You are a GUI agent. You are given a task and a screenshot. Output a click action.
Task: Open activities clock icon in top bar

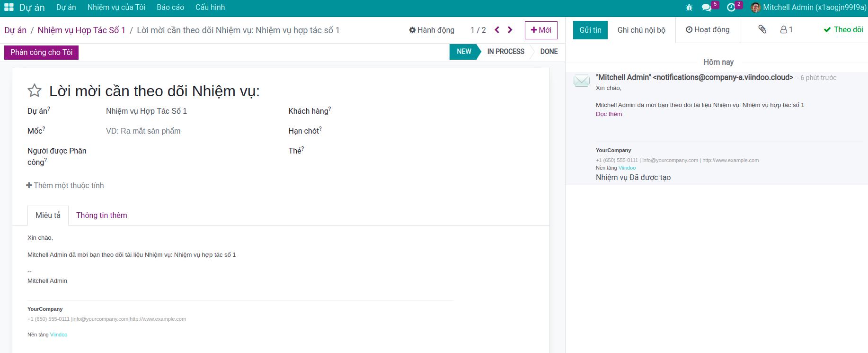point(731,8)
